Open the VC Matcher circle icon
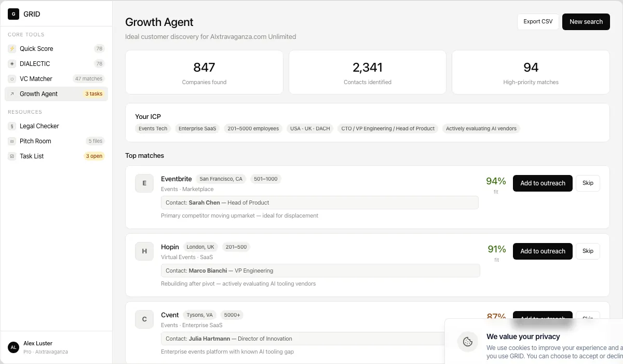Viewport: 623px width, 364px height. 11,78
